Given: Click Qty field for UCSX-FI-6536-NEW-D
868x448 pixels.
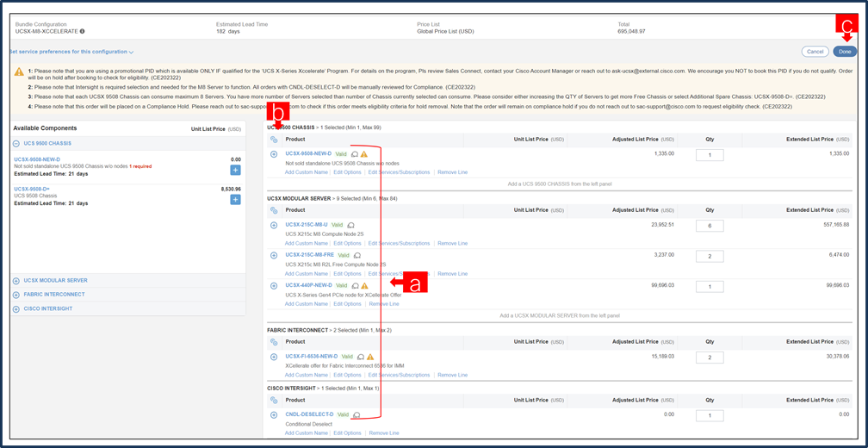Looking at the screenshot, I should tap(710, 358).
